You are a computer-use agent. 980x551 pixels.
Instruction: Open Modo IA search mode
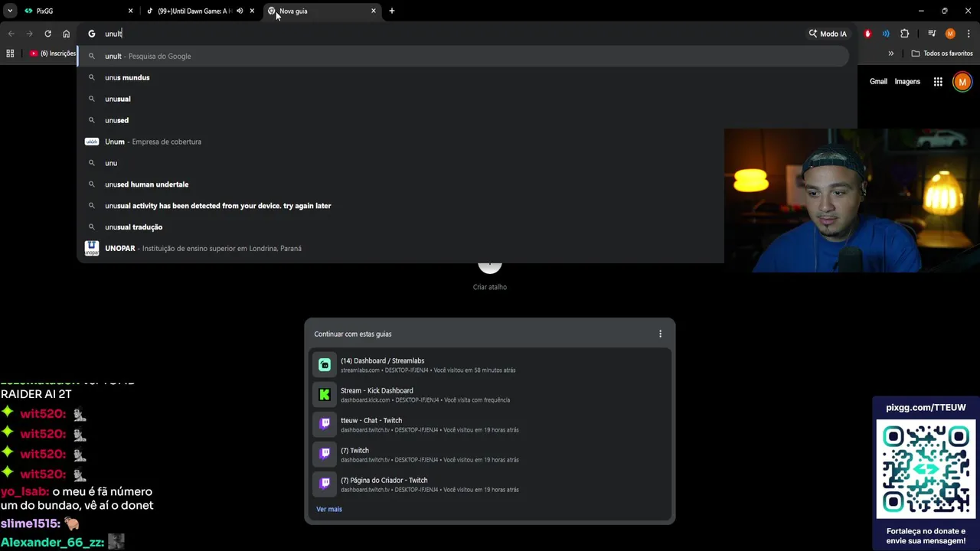828,34
